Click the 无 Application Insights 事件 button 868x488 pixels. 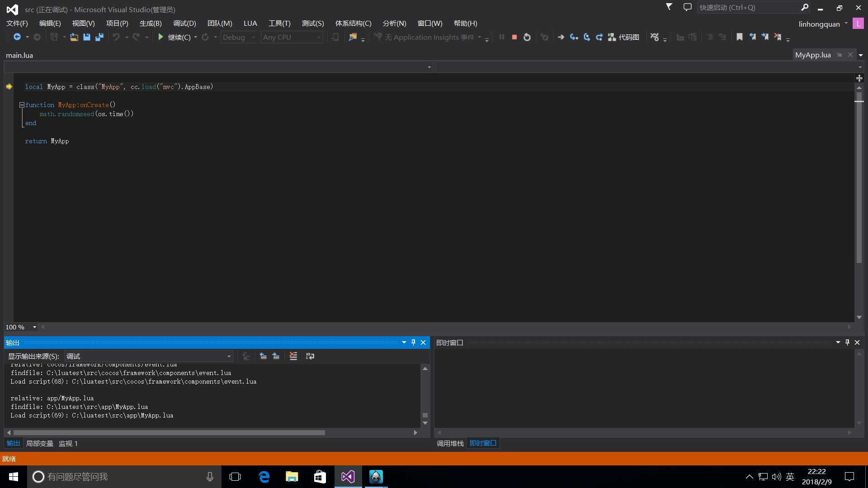428,37
